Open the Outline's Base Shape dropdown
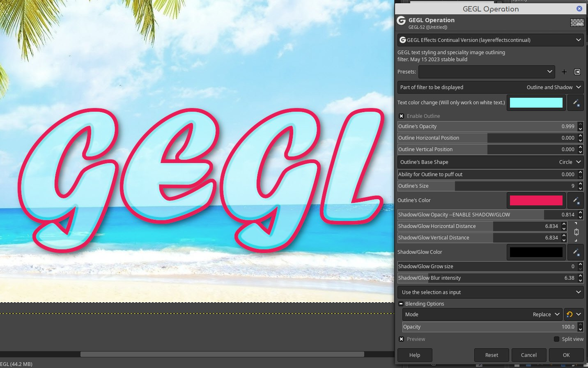Image resolution: width=588 pixels, height=368 pixels. pyautogui.click(x=490, y=162)
